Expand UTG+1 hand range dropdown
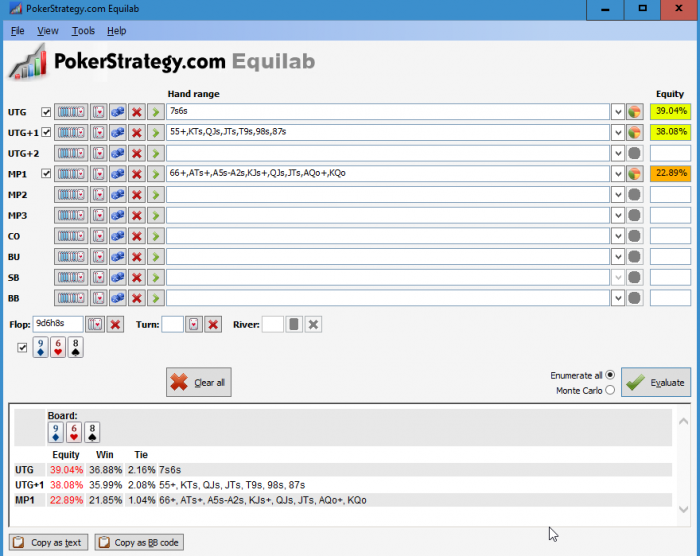Screen dimensions: 700x556 618,132
